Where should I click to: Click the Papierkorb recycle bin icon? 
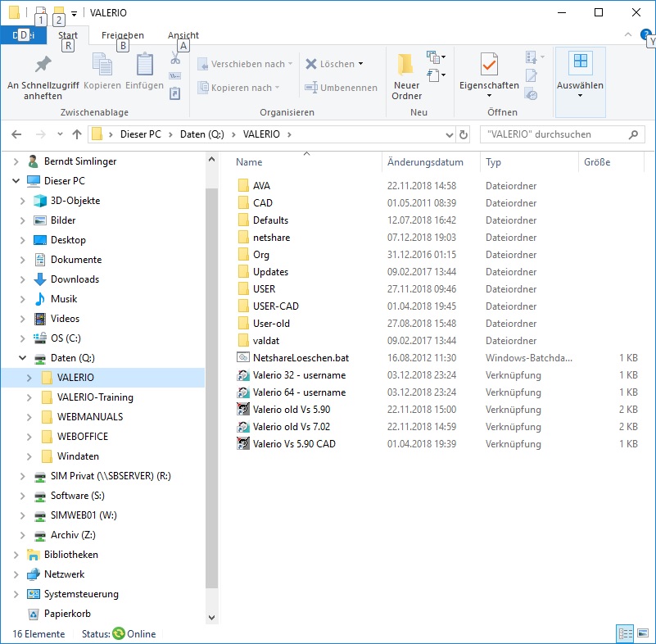(x=34, y=614)
